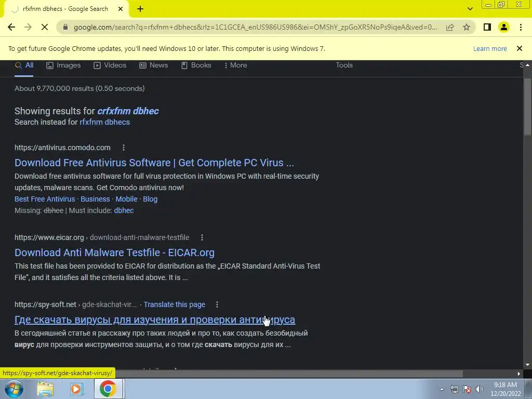The width and height of the screenshot is (532, 399).
Task: Open the Blog sitelink
Action: coord(150,199)
